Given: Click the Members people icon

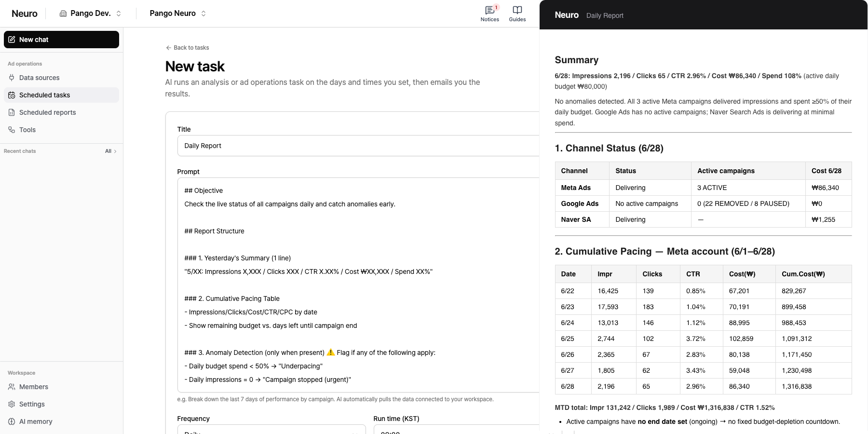Looking at the screenshot, I should tap(12, 387).
